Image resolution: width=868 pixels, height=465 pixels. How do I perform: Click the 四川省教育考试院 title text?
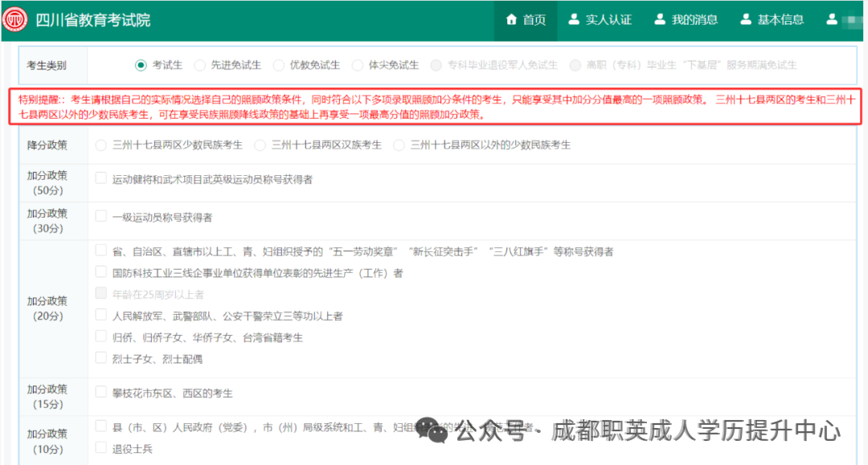[x=92, y=20]
